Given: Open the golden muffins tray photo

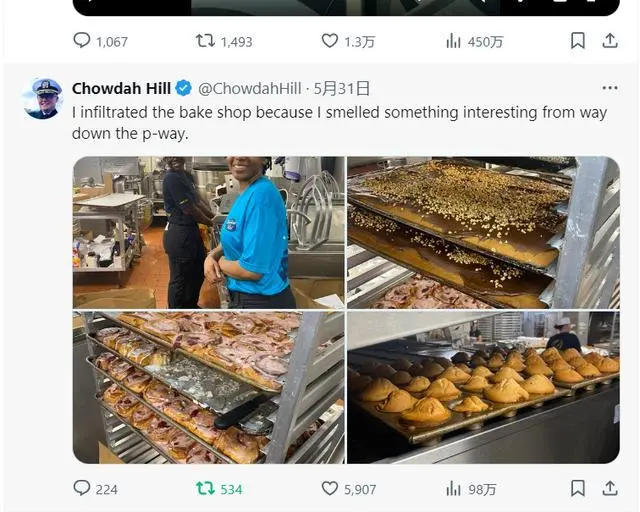Looking at the screenshot, I should (483, 387).
